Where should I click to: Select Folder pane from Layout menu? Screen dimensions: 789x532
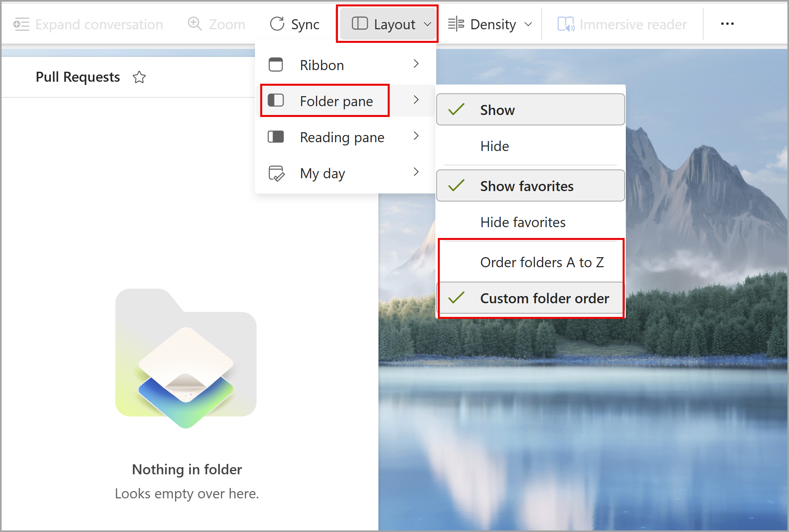(x=336, y=100)
